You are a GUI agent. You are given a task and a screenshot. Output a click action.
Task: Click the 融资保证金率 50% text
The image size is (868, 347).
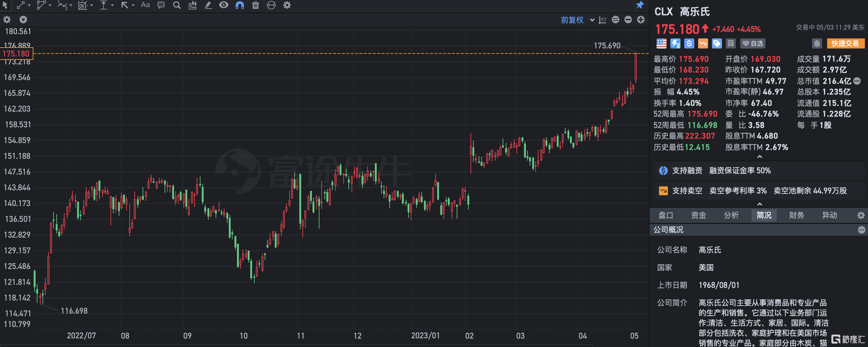[740, 171]
